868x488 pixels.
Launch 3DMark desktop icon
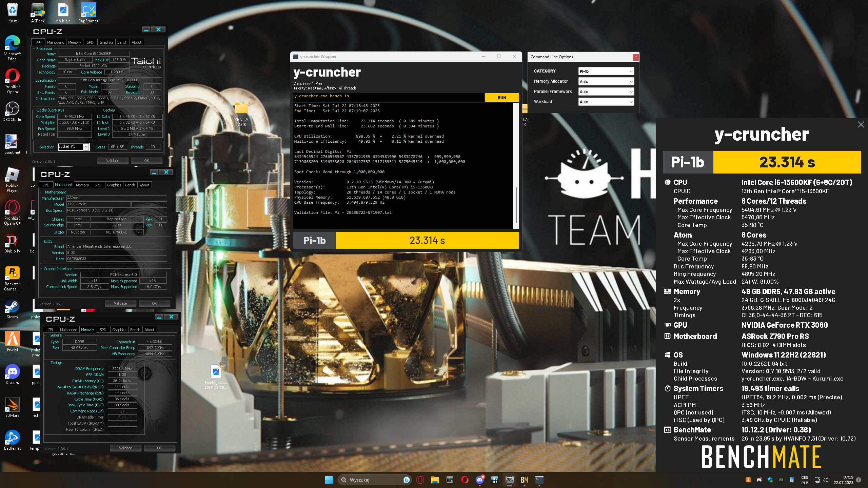(x=13, y=407)
